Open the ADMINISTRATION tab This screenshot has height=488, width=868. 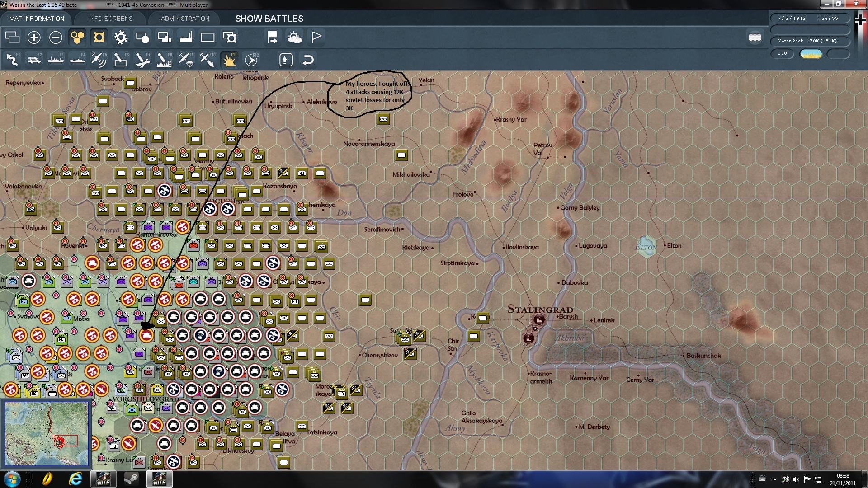tap(185, 19)
